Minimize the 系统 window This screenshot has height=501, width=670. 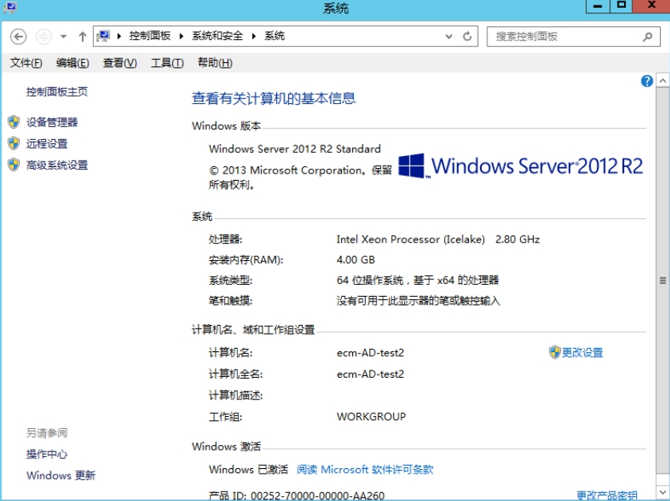point(597,6)
